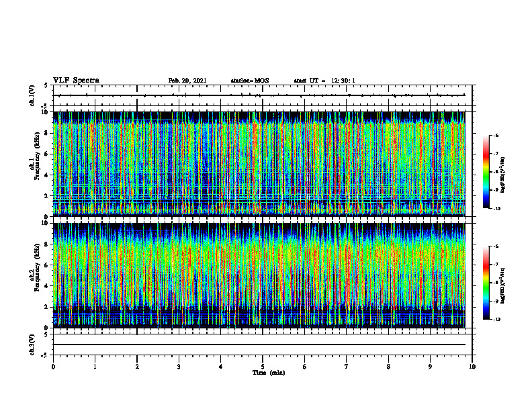Click the ch.2 colorbar "log(PSD)(V²/Hz)" label
Viewport: 532px width, 411px height.
click(x=503, y=285)
